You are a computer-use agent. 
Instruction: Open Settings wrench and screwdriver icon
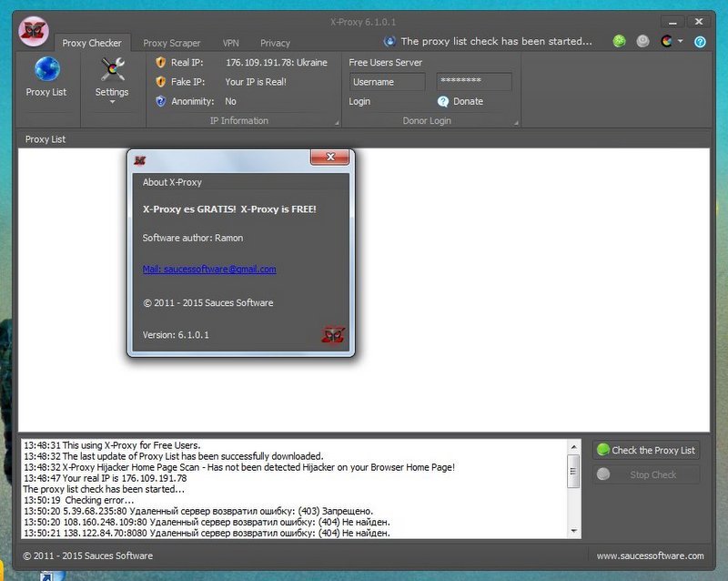pyautogui.click(x=112, y=69)
